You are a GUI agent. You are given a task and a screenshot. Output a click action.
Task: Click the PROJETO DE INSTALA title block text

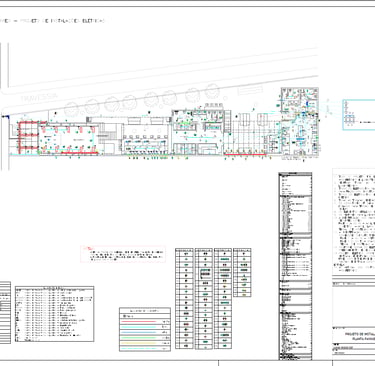coord(360,334)
